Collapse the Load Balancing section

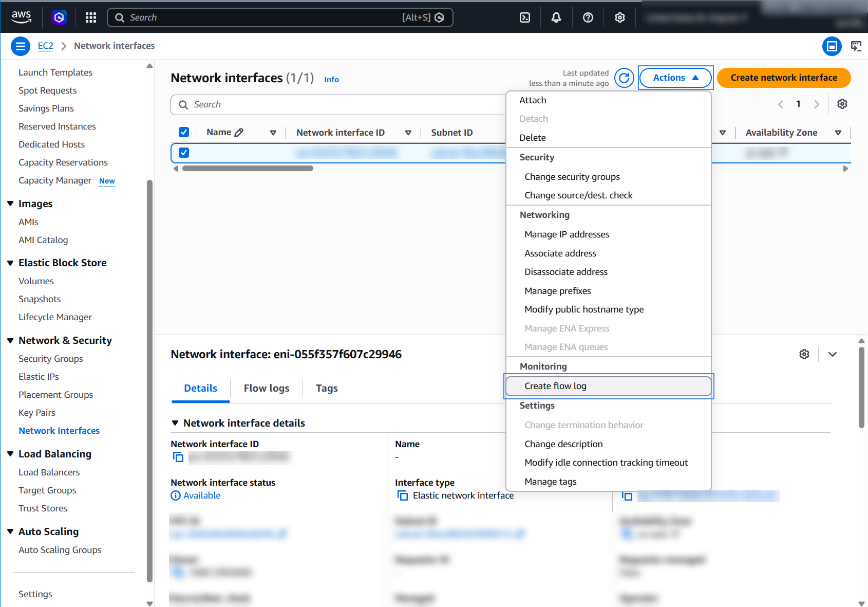click(x=10, y=454)
